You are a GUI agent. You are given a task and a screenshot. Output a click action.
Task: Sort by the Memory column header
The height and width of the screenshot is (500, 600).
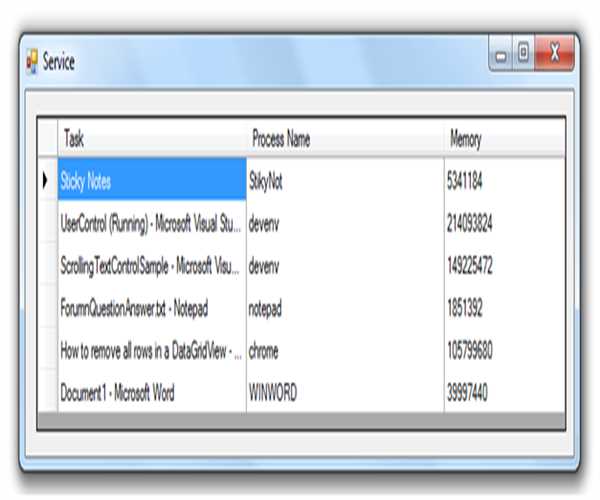(x=503, y=140)
